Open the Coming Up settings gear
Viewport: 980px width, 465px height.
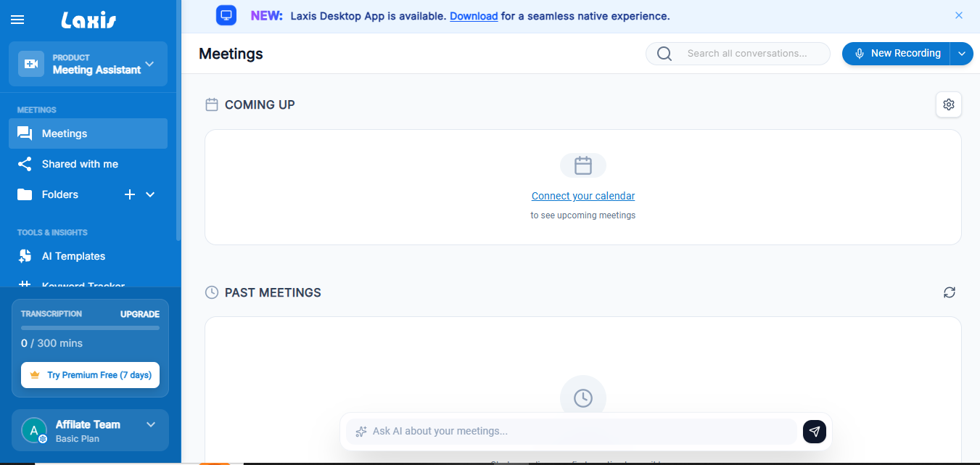[x=949, y=104]
